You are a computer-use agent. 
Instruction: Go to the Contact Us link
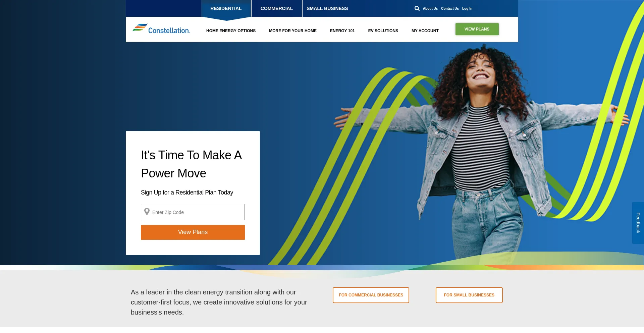(x=450, y=8)
